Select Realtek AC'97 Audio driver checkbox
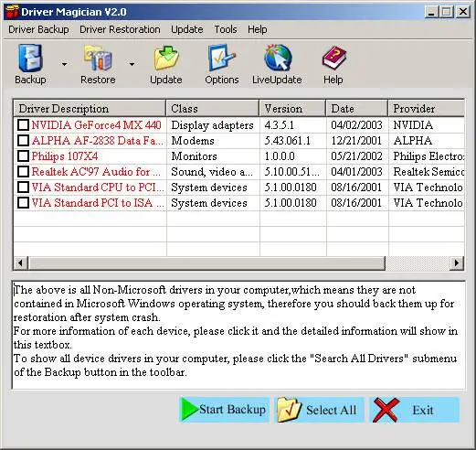 [23, 172]
